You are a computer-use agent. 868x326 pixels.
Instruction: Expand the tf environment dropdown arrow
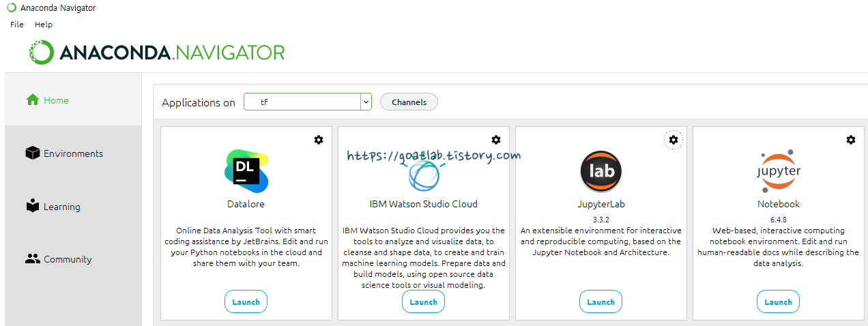pyautogui.click(x=366, y=102)
